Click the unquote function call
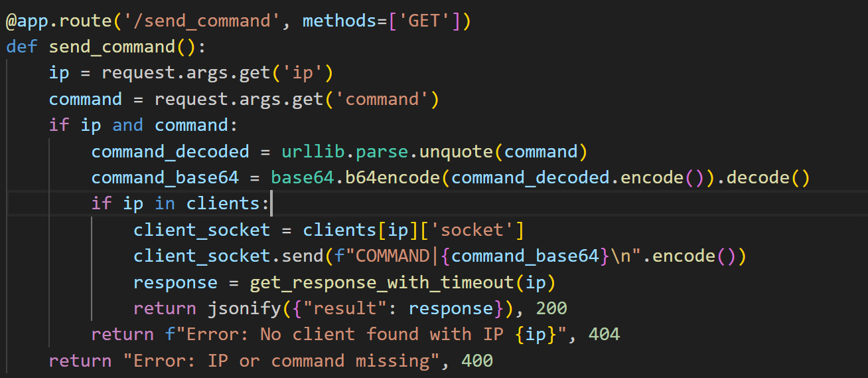 [461, 152]
